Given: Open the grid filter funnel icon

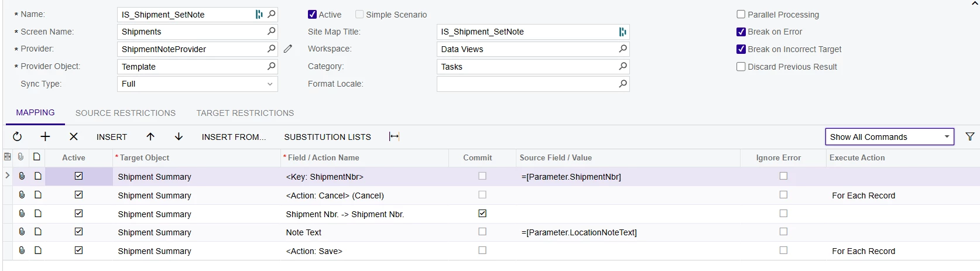Looking at the screenshot, I should pyautogui.click(x=970, y=137).
